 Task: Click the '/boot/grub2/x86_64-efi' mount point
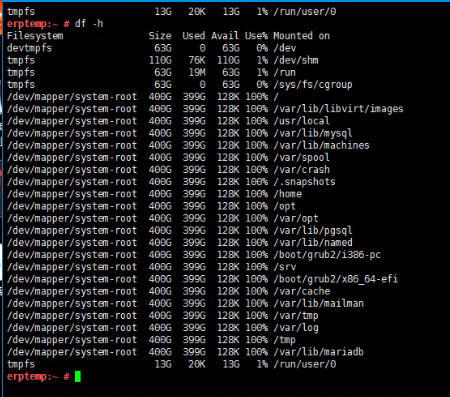(335, 279)
